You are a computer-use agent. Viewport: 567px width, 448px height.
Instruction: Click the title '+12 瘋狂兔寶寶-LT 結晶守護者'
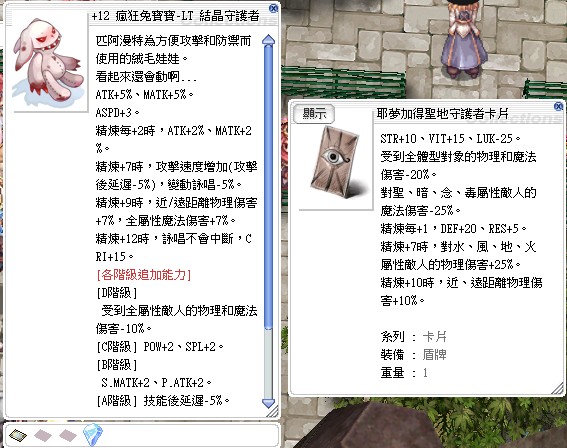[x=175, y=16]
